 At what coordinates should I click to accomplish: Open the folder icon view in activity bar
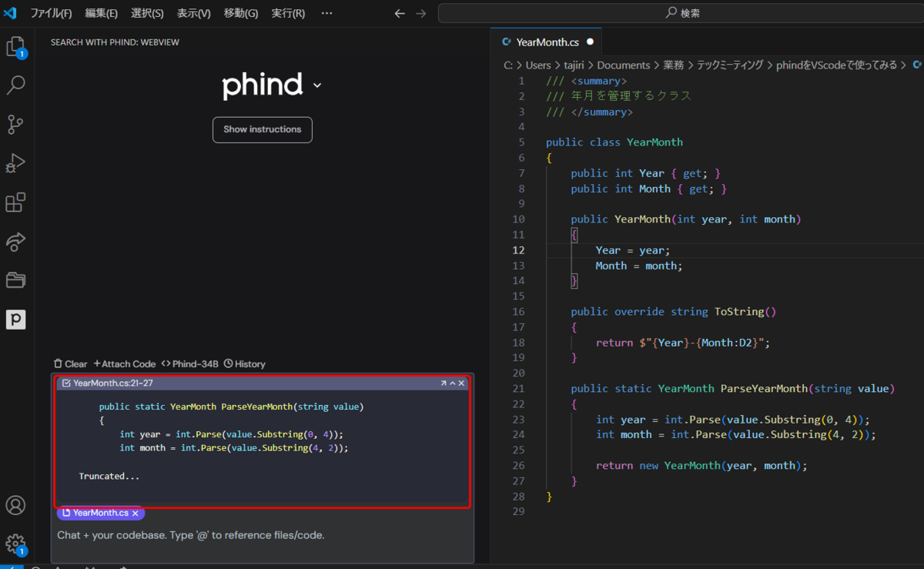pos(16,279)
